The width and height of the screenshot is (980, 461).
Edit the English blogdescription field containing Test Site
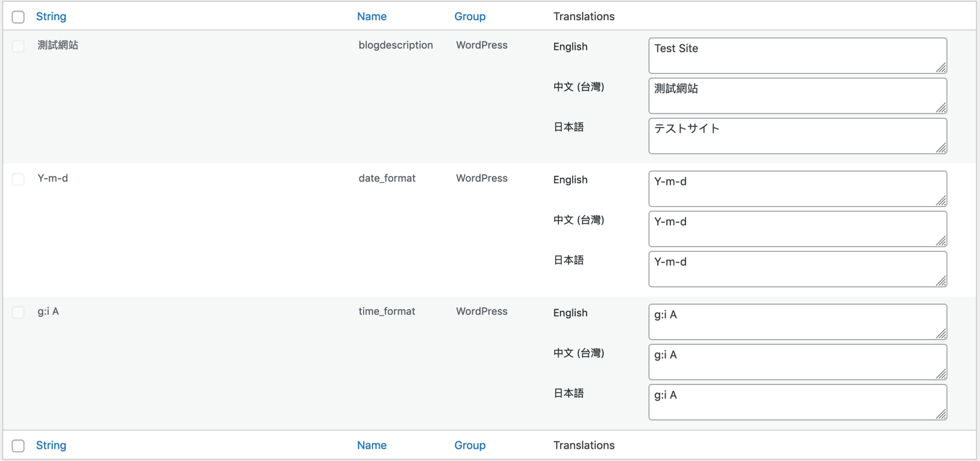coord(796,56)
